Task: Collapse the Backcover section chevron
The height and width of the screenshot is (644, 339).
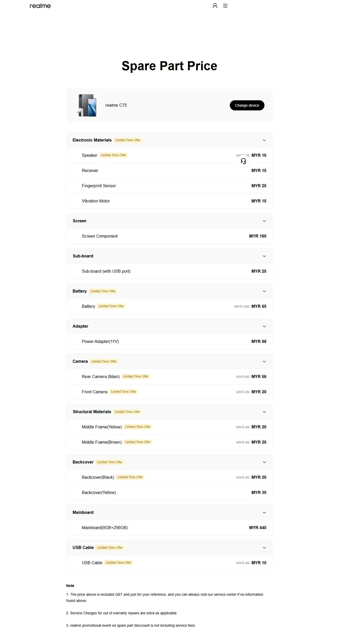Action: (264, 462)
